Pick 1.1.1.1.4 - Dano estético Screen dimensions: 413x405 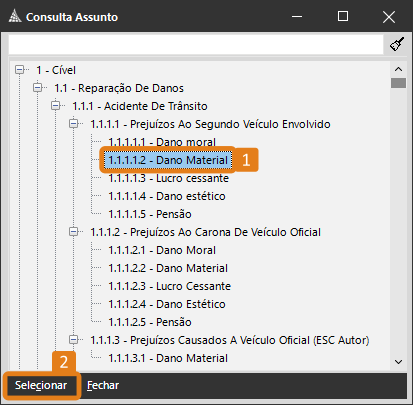point(167,196)
